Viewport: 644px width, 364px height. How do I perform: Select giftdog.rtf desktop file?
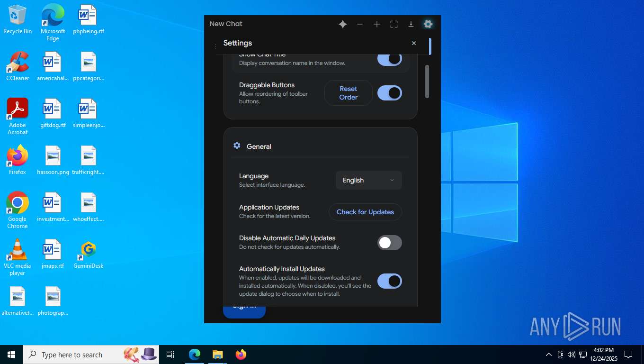pyautogui.click(x=53, y=113)
